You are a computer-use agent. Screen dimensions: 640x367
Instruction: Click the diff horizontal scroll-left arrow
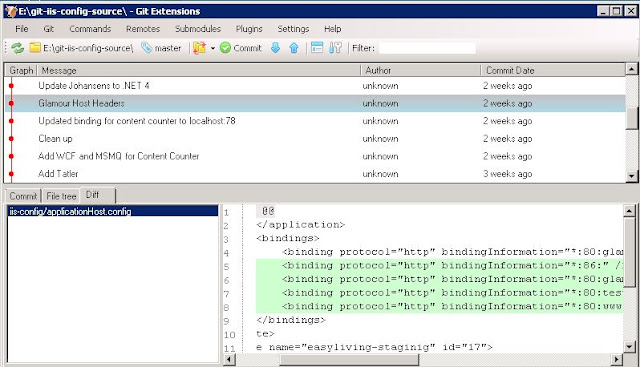click(x=229, y=360)
